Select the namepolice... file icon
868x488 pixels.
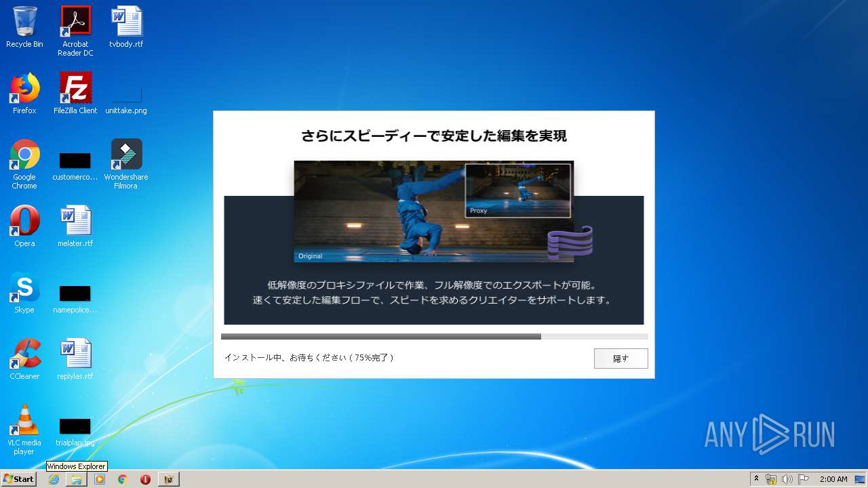coord(75,300)
